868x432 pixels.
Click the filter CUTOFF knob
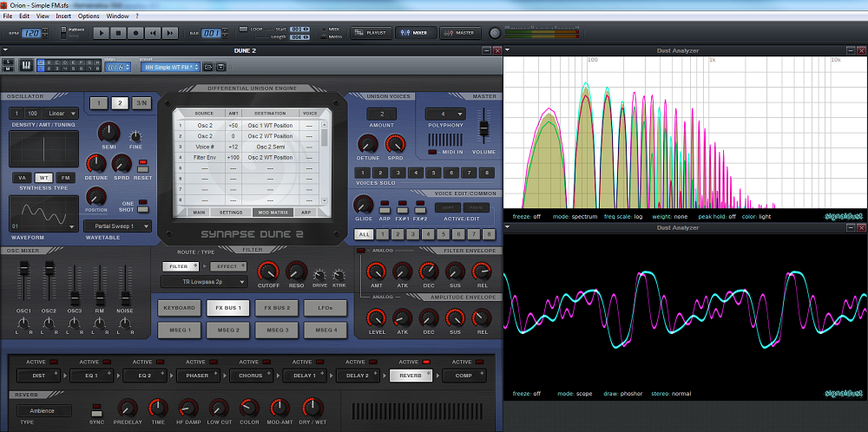click(268, 272)
